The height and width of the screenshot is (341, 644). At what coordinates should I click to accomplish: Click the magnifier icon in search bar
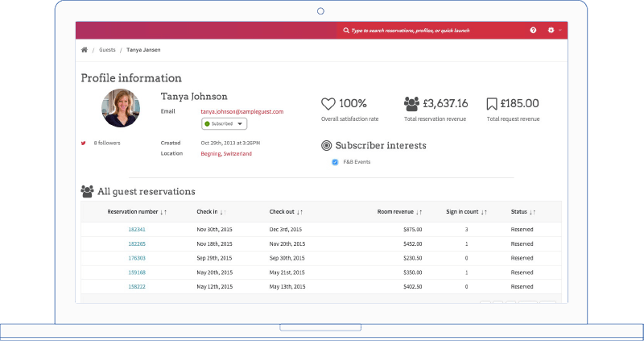point(346,31)
